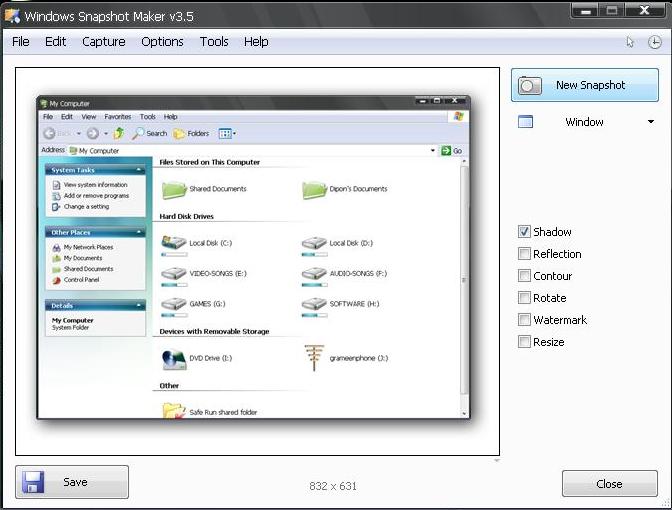The width and height of the screenshot is (672, 510).
Task: Open the Options menu
Action: point(162,42)
